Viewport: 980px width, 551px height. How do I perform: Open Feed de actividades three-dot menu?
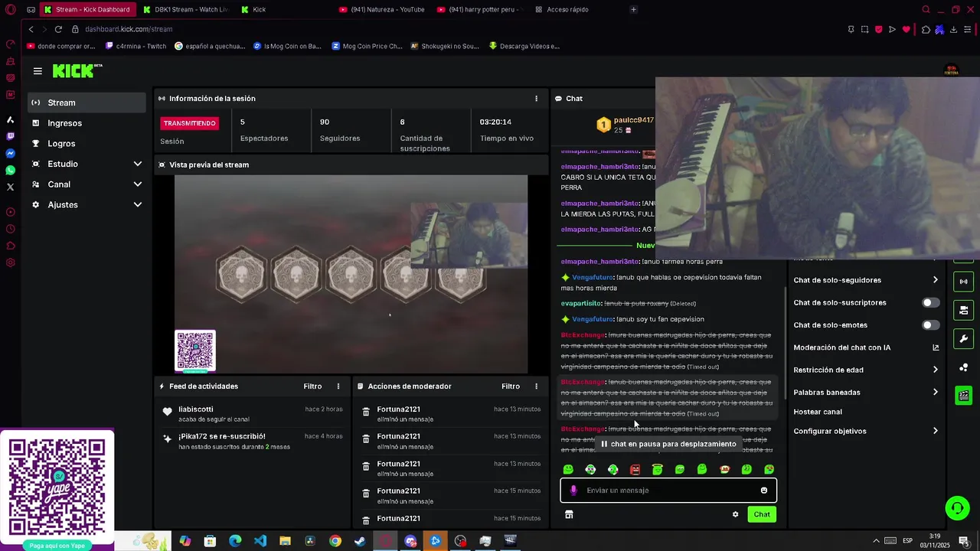coord(338,386)
